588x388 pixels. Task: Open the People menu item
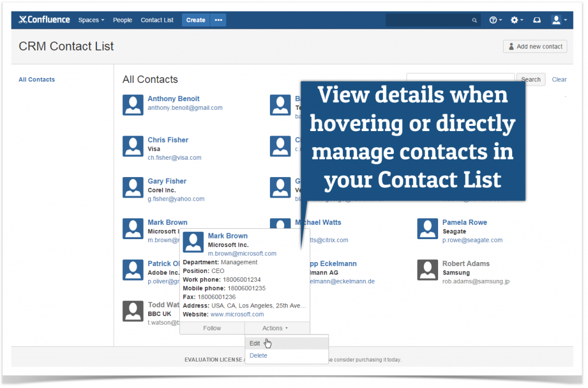click(122, 20)
